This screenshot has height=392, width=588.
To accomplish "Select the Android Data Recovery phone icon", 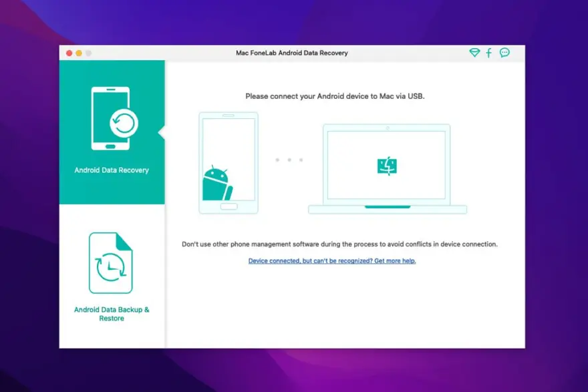I will [x=114, y=118].
